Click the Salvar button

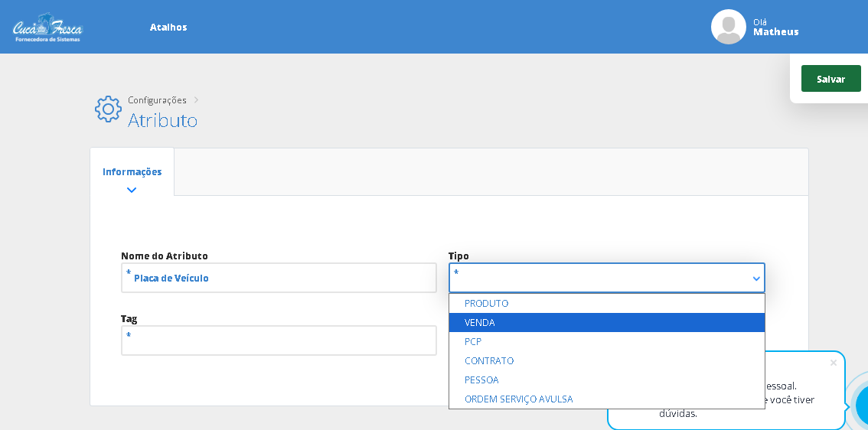coord(831,79)
